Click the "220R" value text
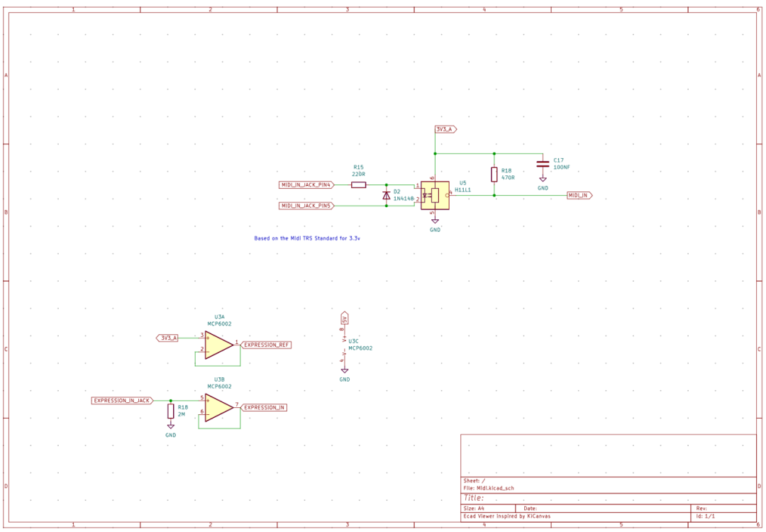Image resolution: width=766 pixels, height=532 pixels. (359, 174)
